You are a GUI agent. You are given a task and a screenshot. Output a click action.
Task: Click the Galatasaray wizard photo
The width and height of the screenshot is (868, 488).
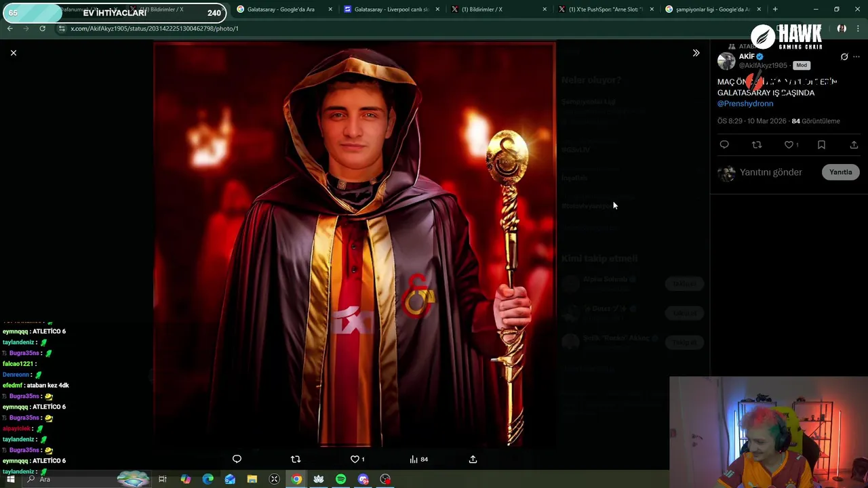pos(354,244)
